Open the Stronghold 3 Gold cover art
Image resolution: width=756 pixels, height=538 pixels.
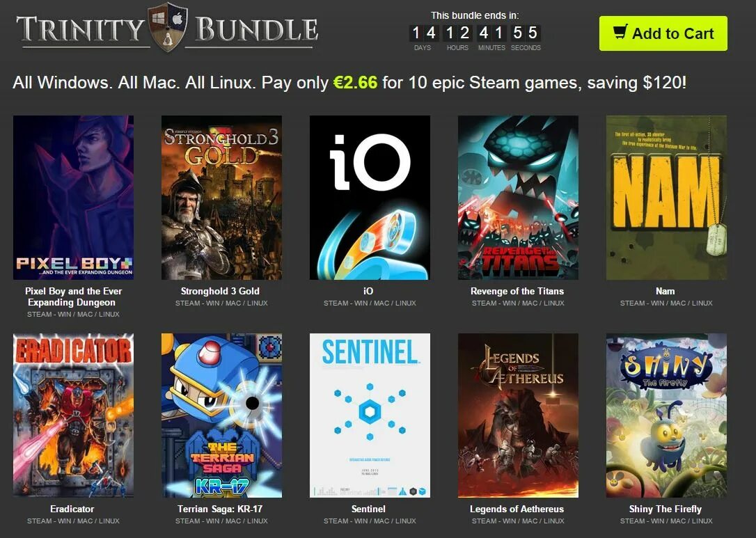click(x=222, y=197)
